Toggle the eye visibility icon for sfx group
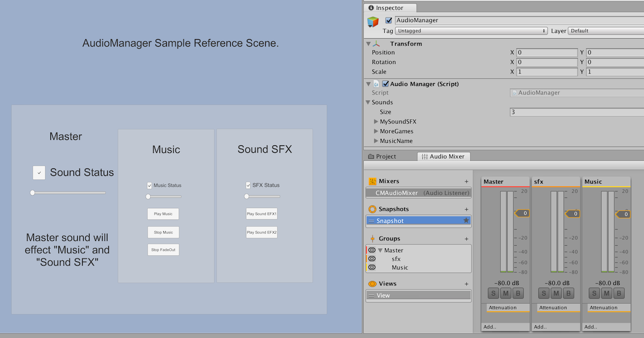This screenshot has width=644, height=338. (x=372, y=259)
